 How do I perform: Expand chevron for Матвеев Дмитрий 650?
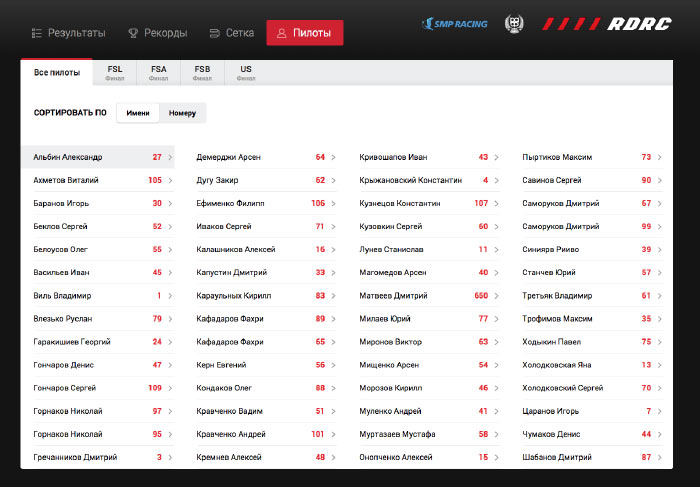tap(497, 296)
